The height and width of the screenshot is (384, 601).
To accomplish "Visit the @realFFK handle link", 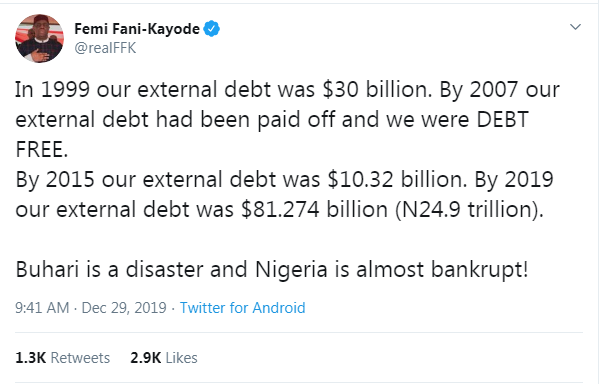I will 105,48.
